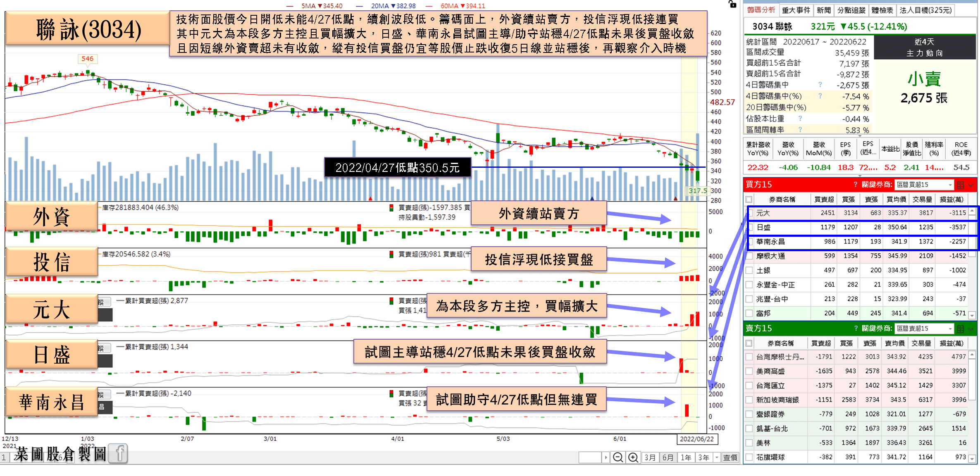Screen dimensions: 980x476
Task: Check the box for 台灣匯立 row
Action: (749, 386)
